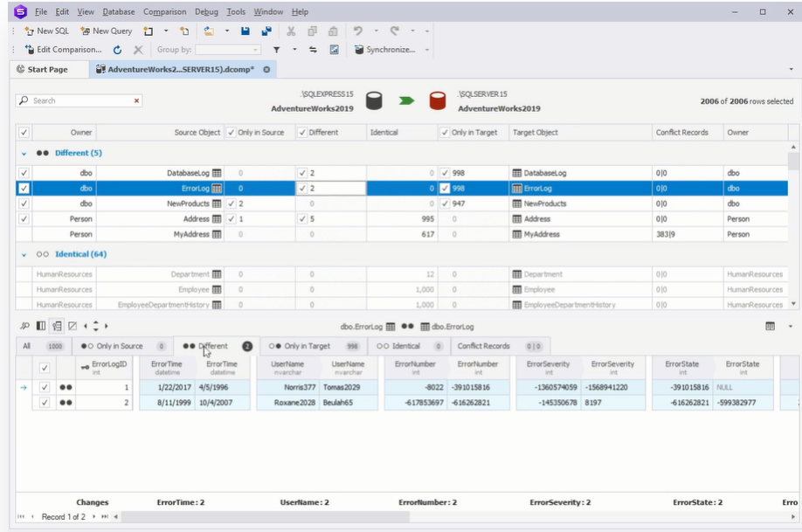This screenshot has width=802, height=532.
Task: Click the swap source and target icon
Action: pyautogui.click(x=314, y=50)
